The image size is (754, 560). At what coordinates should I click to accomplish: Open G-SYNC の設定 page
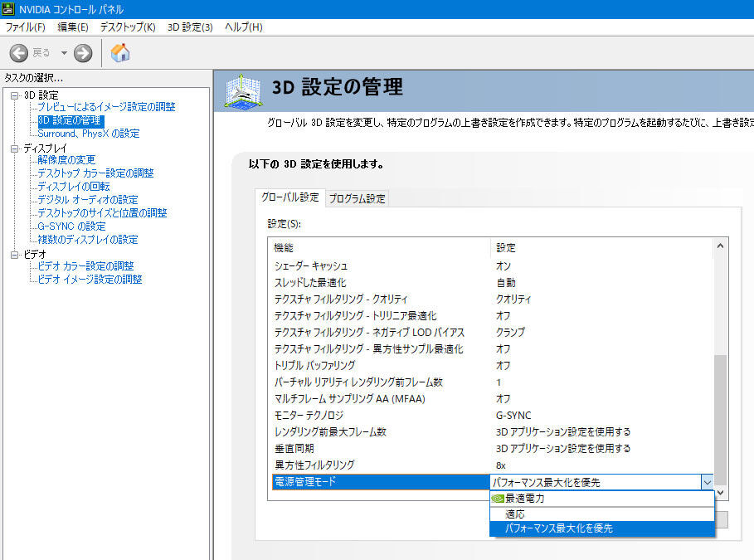coord(71,226)
